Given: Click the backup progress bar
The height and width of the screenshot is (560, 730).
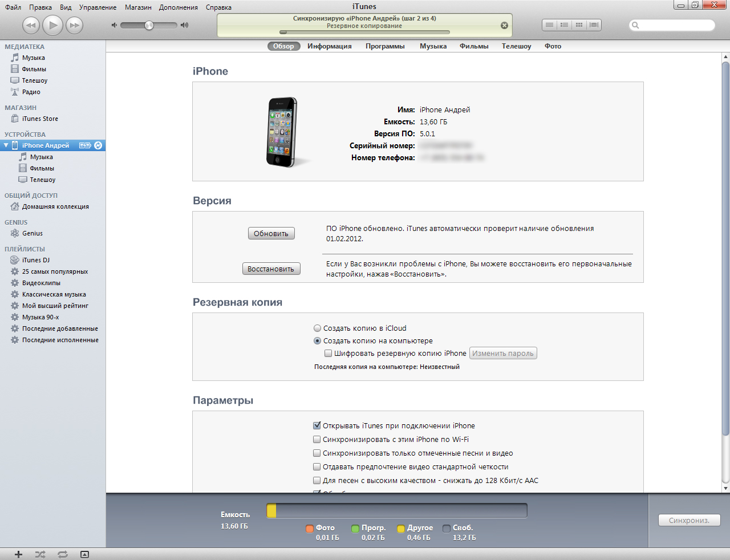Looking at the screenshot, I should point(364,33).
